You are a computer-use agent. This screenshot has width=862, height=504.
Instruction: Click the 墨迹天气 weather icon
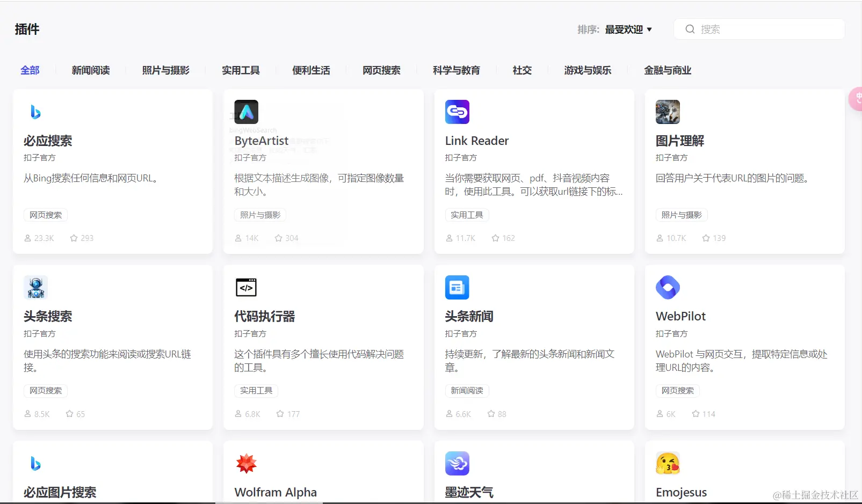click(457, 463)
